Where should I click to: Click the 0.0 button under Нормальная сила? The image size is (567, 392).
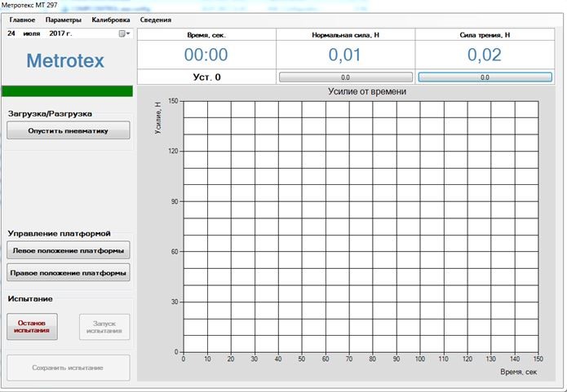(x=345, y=77)
